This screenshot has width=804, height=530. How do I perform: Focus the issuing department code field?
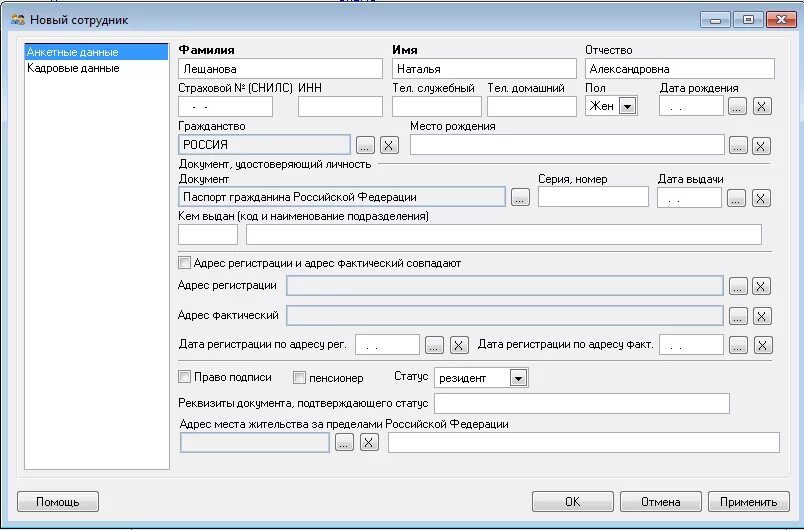click(x=208, y=235)
